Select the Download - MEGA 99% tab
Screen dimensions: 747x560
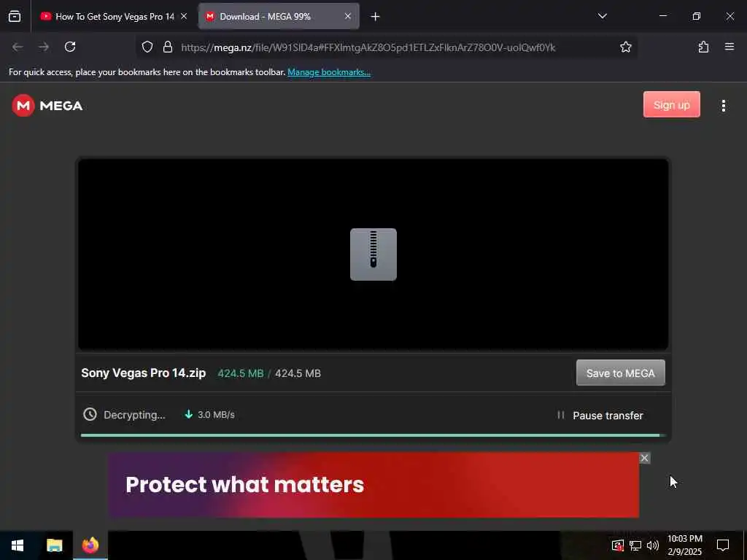(x=279, y=16)
